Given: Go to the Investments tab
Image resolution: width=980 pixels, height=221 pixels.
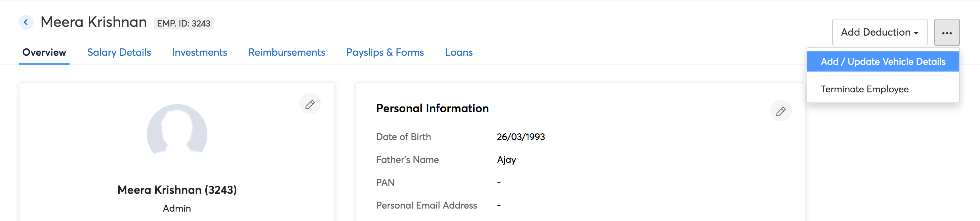Looking at the screenshot, I should 199,52.
